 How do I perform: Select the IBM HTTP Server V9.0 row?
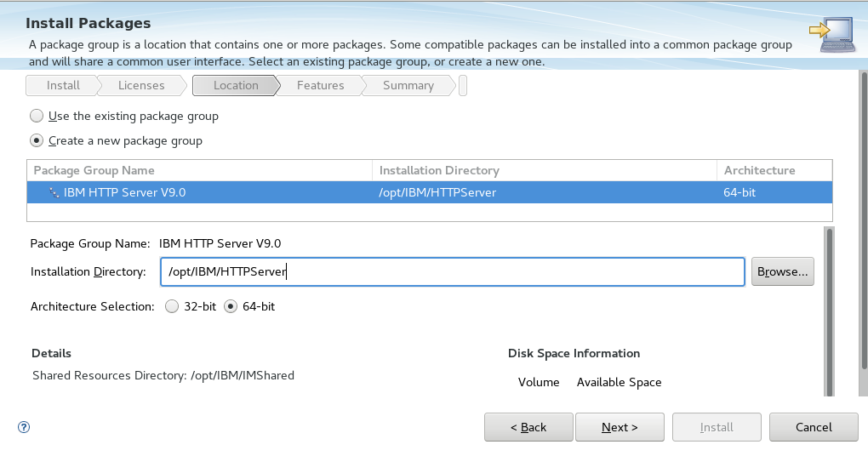pos(429,192)
